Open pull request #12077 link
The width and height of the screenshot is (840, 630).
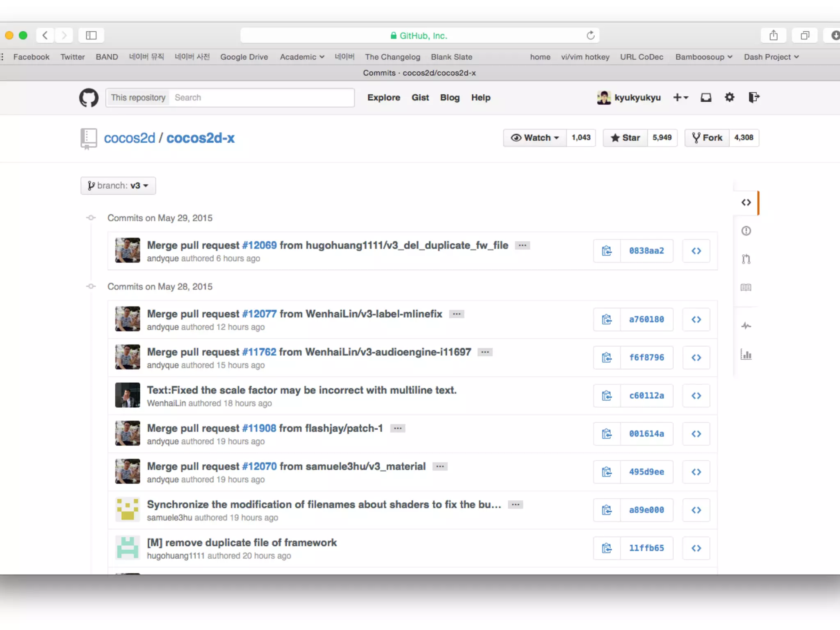pyautogui.click(x=259, y=314)
